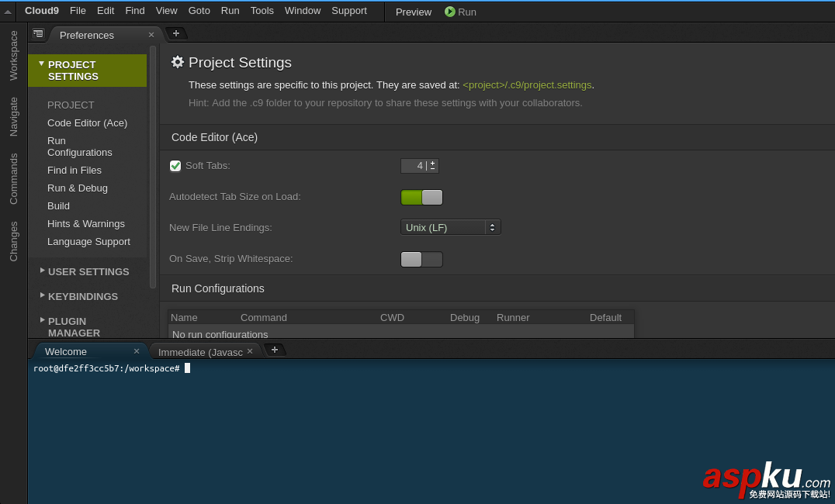Select the Preferences tab

[x=87, y=35]
